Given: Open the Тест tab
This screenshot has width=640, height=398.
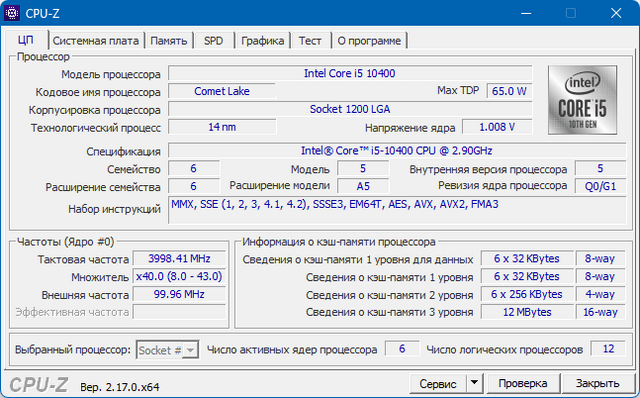Looking at the screenshot, I should tap(310, 41).
